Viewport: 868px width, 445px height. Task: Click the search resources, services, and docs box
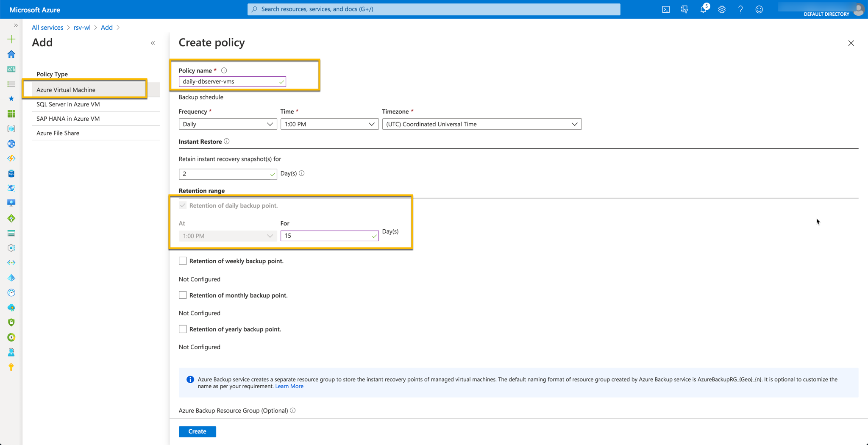point(434,9)
